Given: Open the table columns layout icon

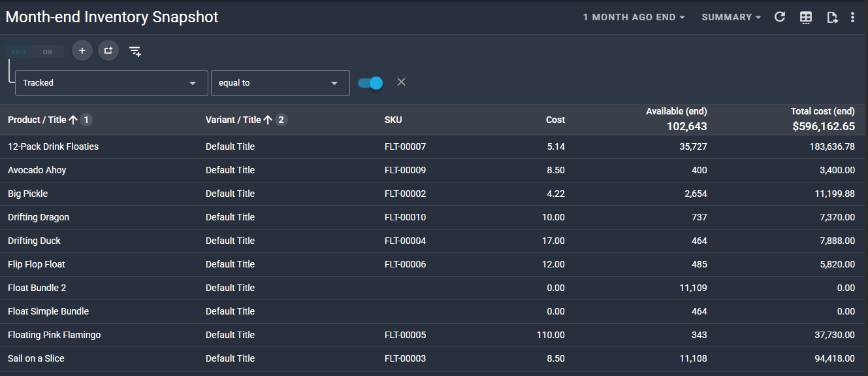Looking at the screenshot, I should point(806,18).
